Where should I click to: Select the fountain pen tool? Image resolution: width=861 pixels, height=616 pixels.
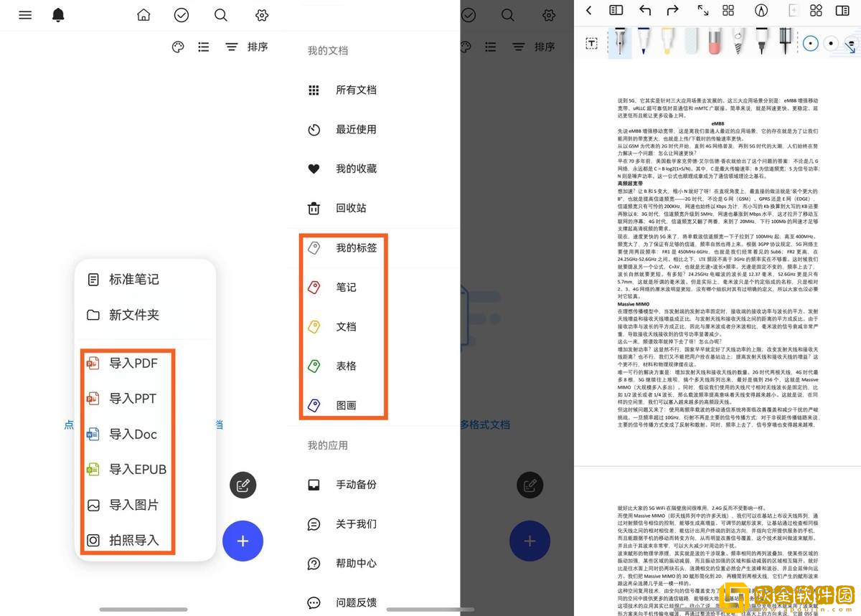pyautogui.click(x=620, y=42)
